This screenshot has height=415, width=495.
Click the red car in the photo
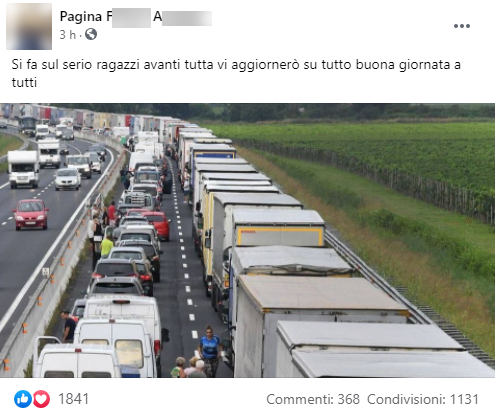pyautogui.click(x=31, y=214)
